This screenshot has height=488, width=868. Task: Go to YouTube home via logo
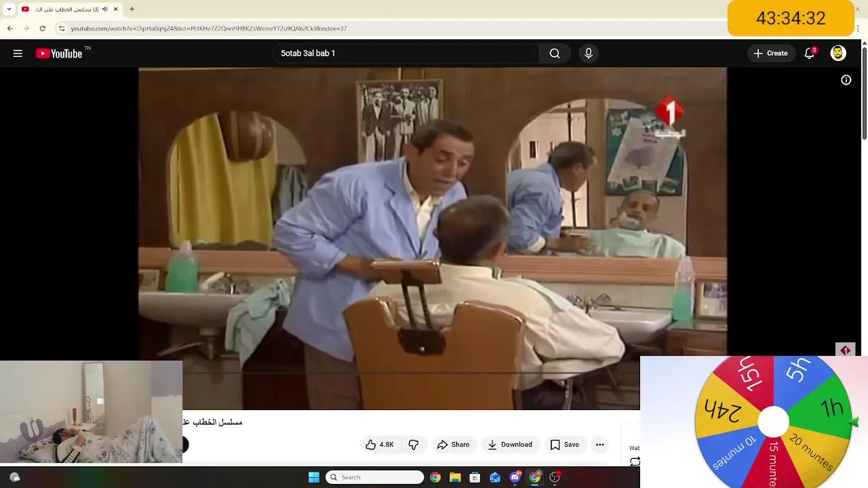[59, 54]
